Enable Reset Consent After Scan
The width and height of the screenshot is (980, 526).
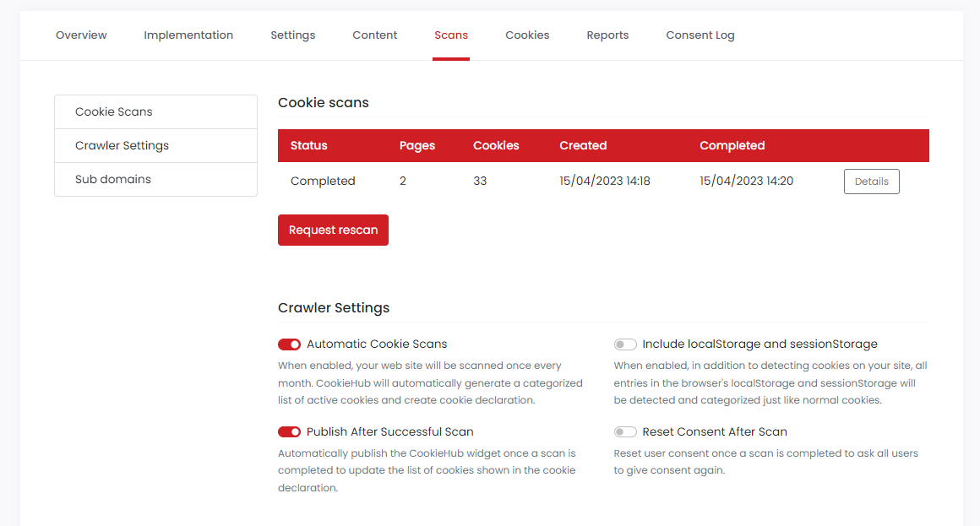pyautogui.click(x=625, y=431)
